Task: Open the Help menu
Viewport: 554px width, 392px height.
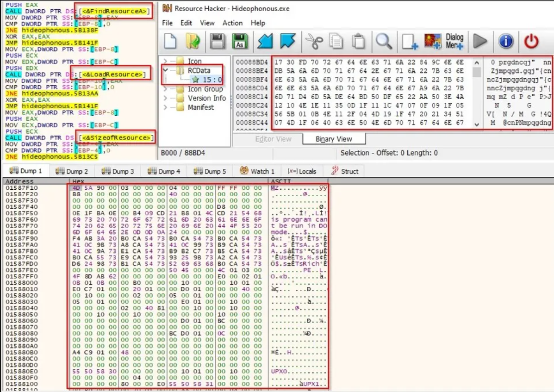Action: click(x=258, y=23)
